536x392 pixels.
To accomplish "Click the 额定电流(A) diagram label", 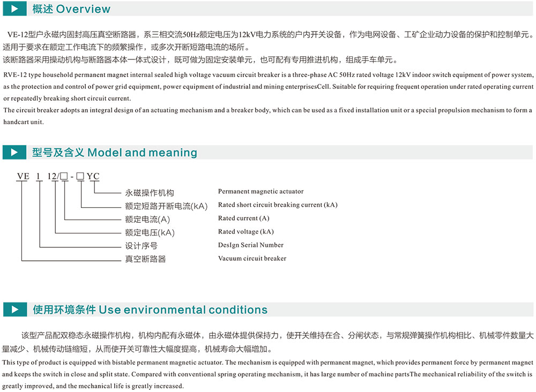I will pos(147,220).
